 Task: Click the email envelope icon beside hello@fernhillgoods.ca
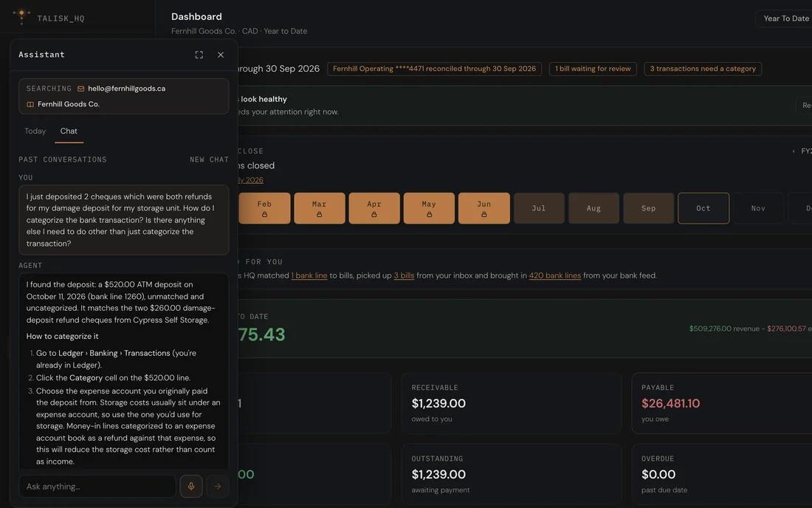pyautogui.click(x=80, y=89)
